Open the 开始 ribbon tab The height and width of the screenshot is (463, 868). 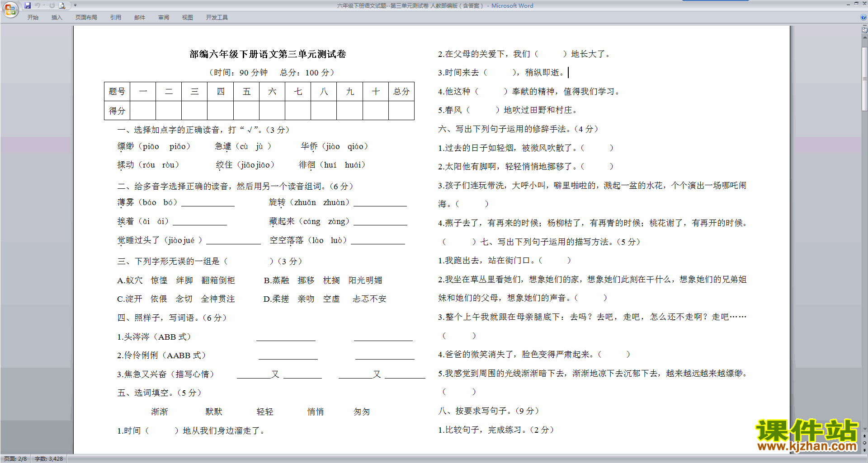(x=33, y=17)
